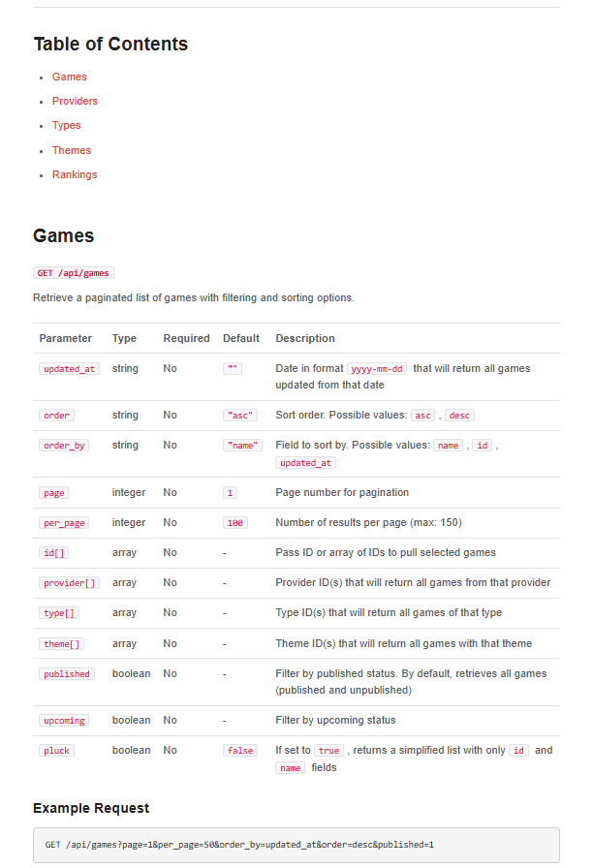This screenshot has height=868, width=593.
Task: Click the Games section heading
Action: 63,235
